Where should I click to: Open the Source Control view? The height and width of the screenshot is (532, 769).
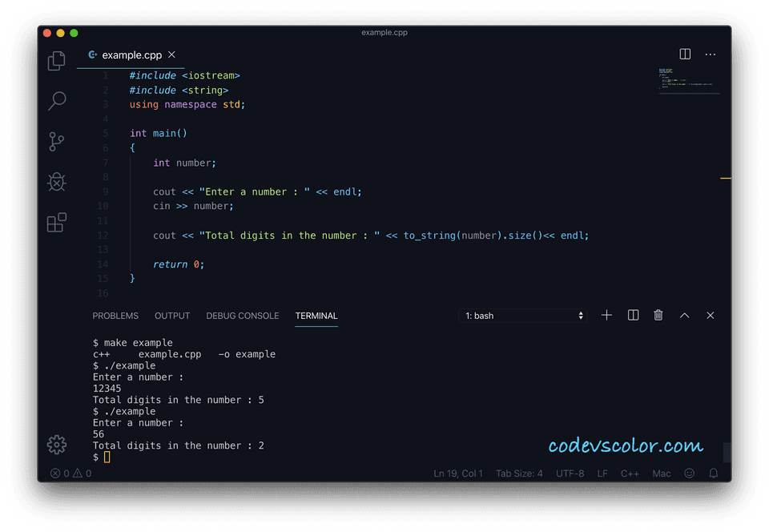tap(56, 141)
